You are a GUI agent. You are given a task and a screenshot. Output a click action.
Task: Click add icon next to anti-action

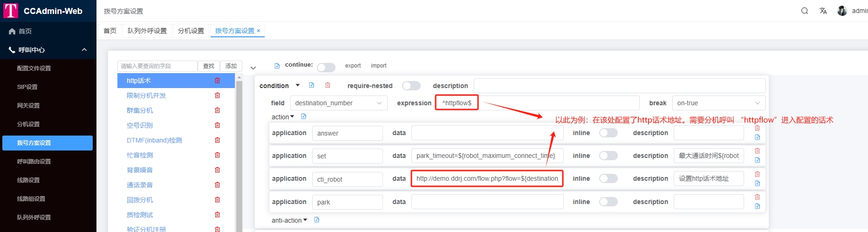pos(317,220)
